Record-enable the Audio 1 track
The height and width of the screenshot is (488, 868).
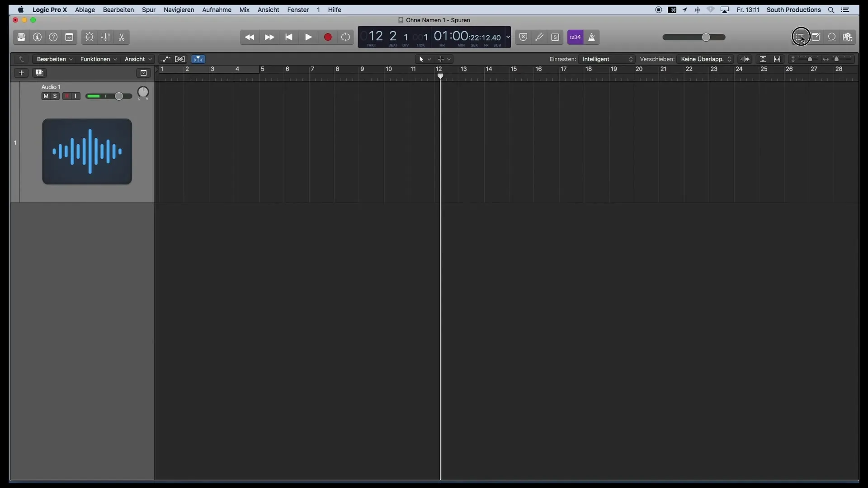(67, 96)
